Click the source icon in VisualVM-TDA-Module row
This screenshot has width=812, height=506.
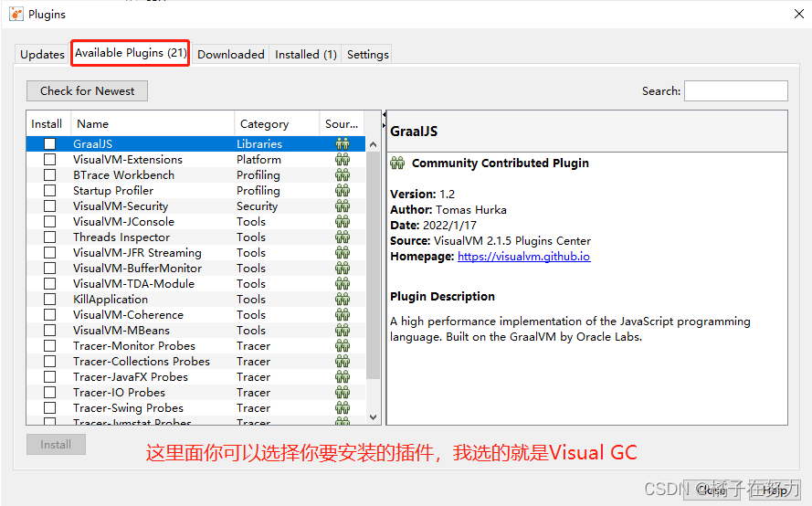343,284
